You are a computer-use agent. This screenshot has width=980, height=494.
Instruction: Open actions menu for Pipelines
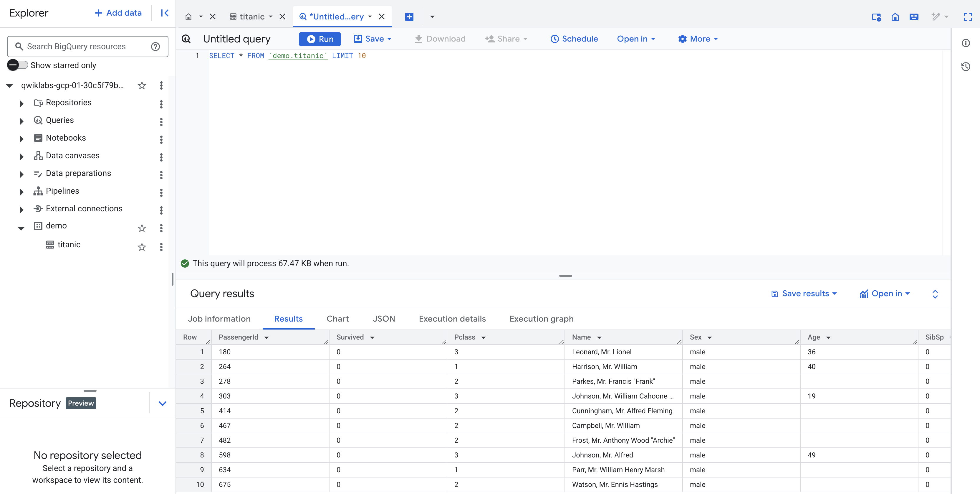(161, 192)
